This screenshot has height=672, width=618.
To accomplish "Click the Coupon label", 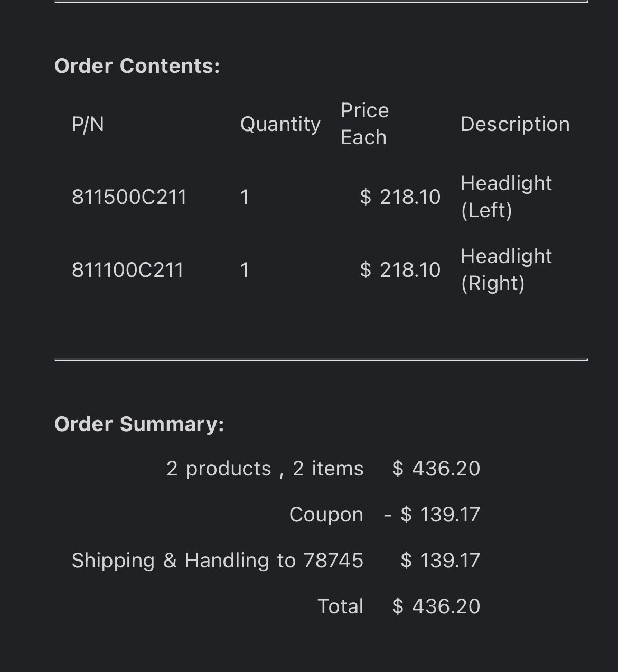I will click(326, 515).
